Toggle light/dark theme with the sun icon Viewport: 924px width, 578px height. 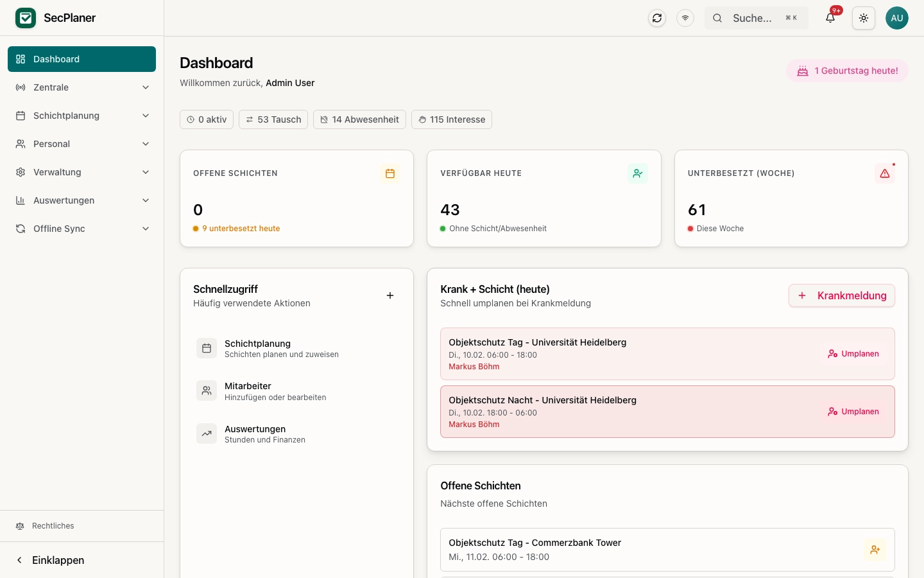point(864,18)
